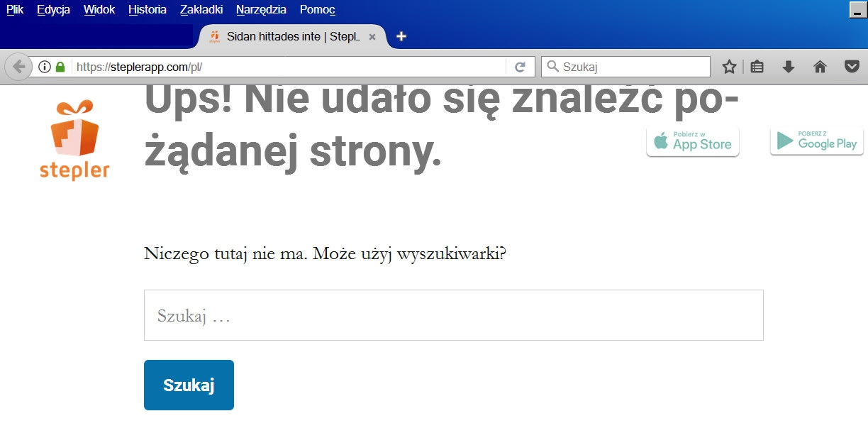Bookmark this page with star icon
The height and width of the screenshot is (433, 868).
pos(728,67)
